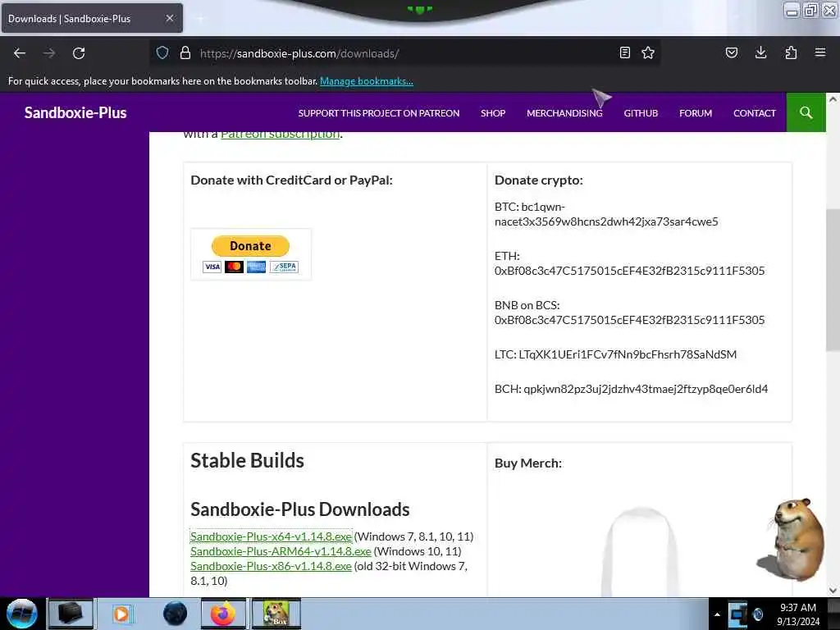
Task: Open the Shop menu item
Action: (x=493, y=113)
